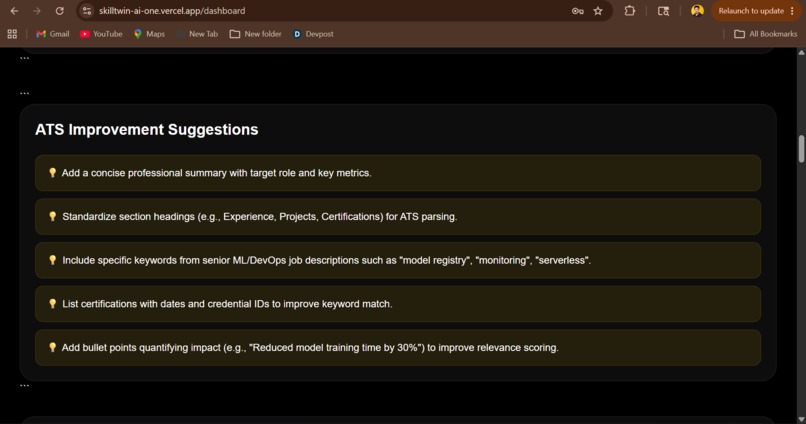Open the All Bookmarks folder
The height and width of the screenshot is (424, 806).
pyautogui.click(x=765, y=34)
